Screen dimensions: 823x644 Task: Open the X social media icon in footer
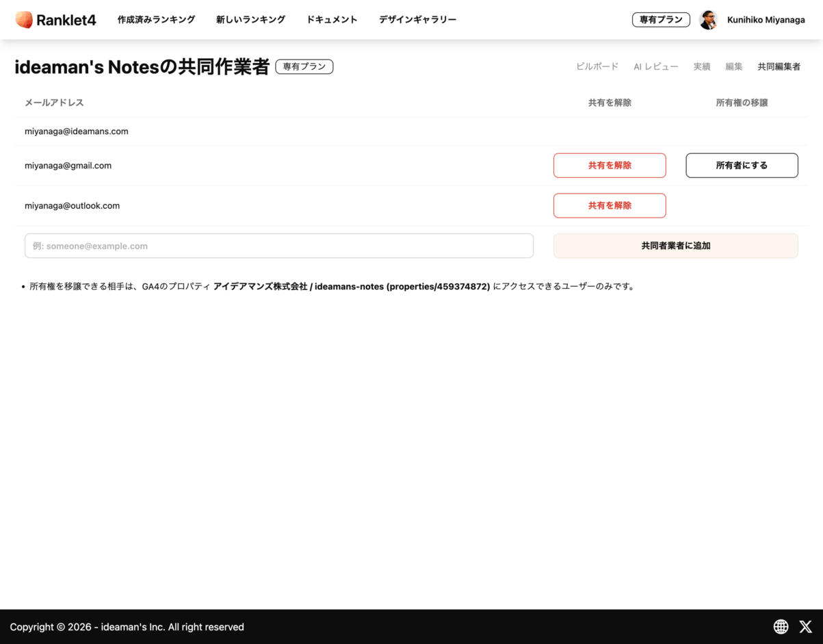coord(805,626)
